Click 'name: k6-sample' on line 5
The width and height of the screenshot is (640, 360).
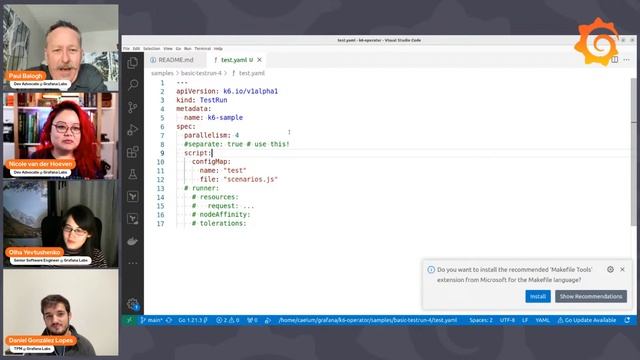click(x=213, y=118)
